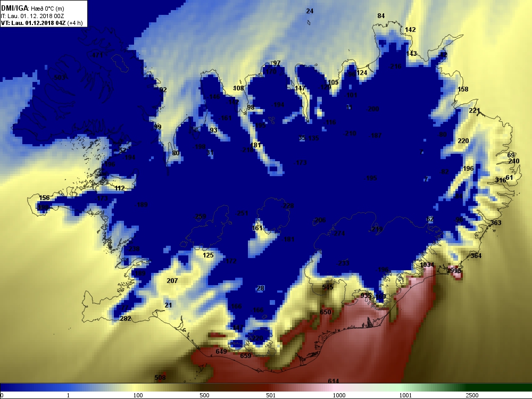Click the map value '1034'
Viewport: 532px width, 399px height.
click(x=427, y=265)
